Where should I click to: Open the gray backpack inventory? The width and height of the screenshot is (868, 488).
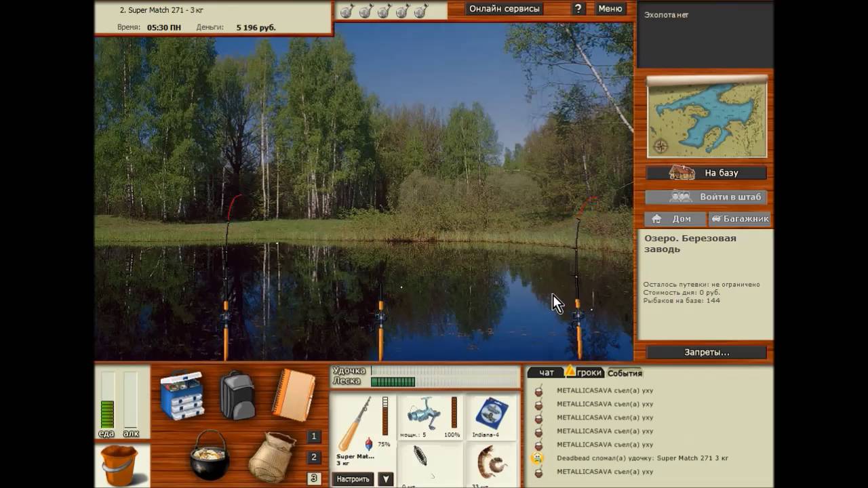coord(237,395)
